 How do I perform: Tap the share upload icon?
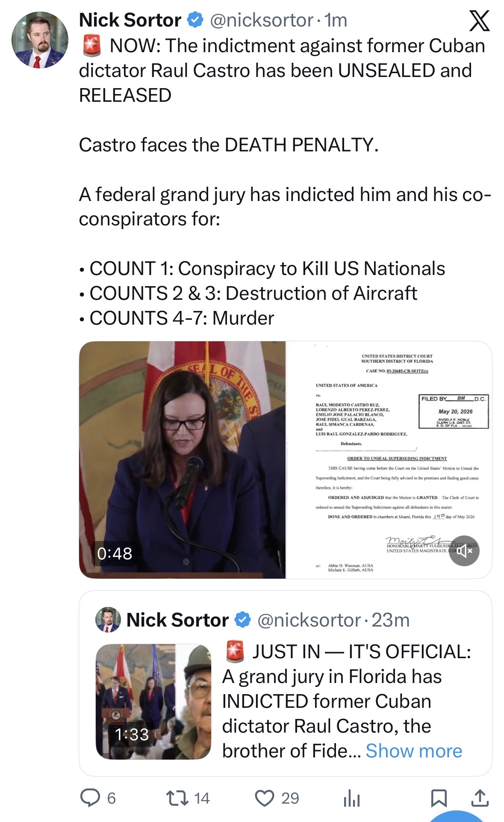pos(480,798)
